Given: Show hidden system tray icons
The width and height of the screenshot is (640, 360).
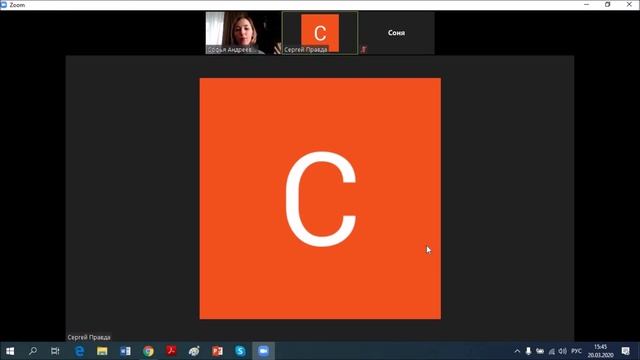Looking at the screenshot, I should coord(517,351).
